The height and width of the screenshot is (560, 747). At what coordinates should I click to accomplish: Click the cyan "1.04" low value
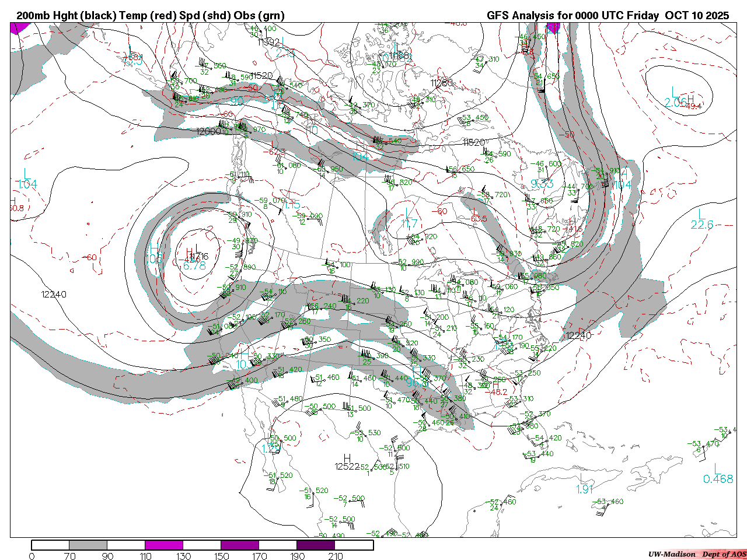click(x=27, y=185)
